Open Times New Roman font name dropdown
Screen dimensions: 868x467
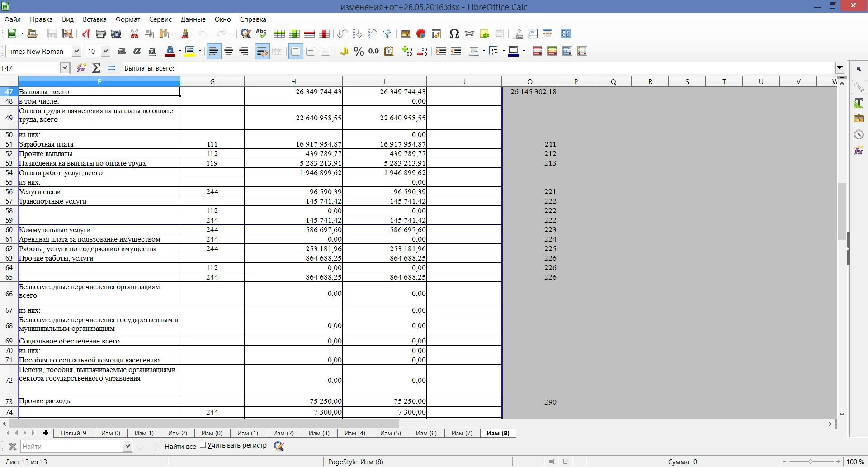click(x=76, y=51)
